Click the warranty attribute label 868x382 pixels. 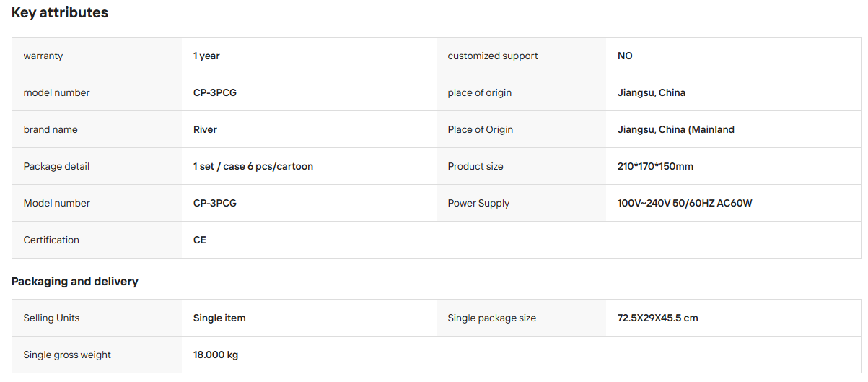tap(43, 56)
